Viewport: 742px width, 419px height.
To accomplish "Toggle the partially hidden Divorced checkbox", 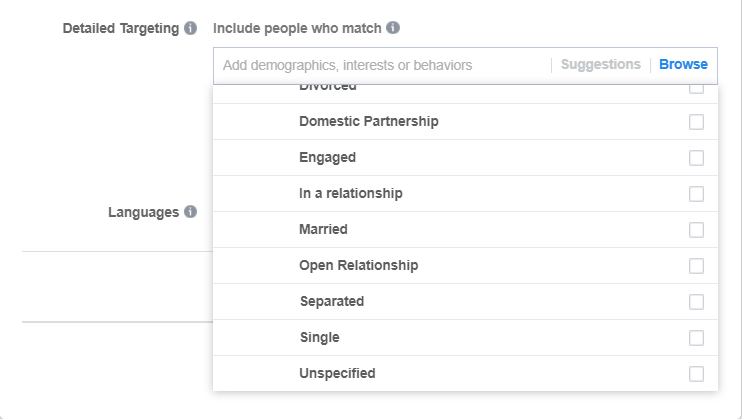I will [x=696, y=89].
